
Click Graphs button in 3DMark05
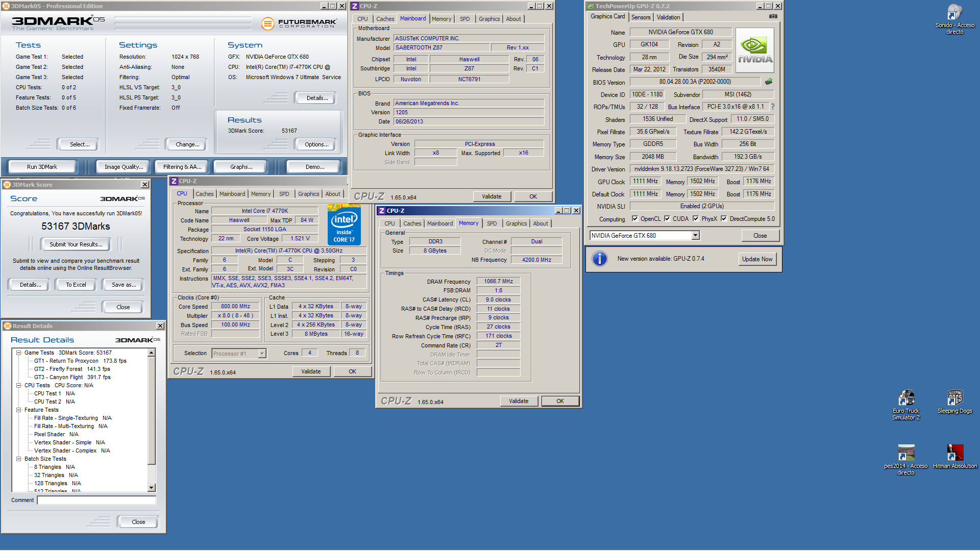click(x=241, y=167)
